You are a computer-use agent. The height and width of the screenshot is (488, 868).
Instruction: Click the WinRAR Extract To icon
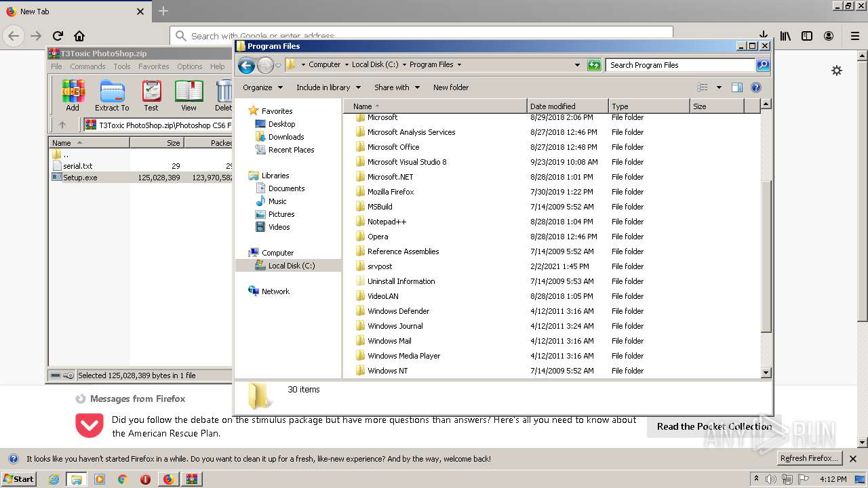point(112,96)
